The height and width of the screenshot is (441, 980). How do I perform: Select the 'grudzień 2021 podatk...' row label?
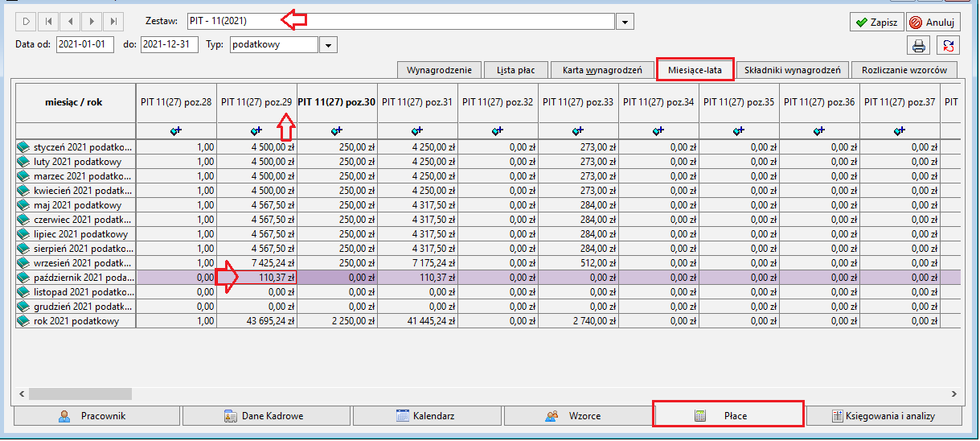pyautogui.click(x=84, y=307)
